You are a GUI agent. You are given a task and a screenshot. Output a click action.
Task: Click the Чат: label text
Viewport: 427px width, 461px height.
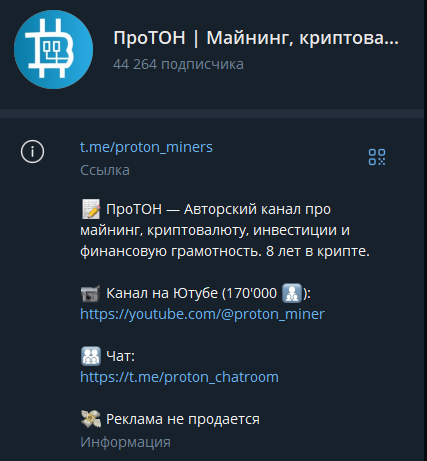click(120, 356)
